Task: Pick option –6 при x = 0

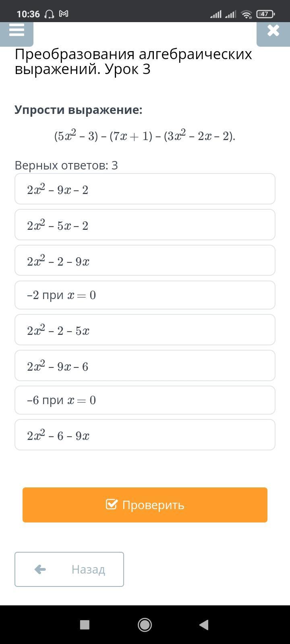Action: pos(145,400)
